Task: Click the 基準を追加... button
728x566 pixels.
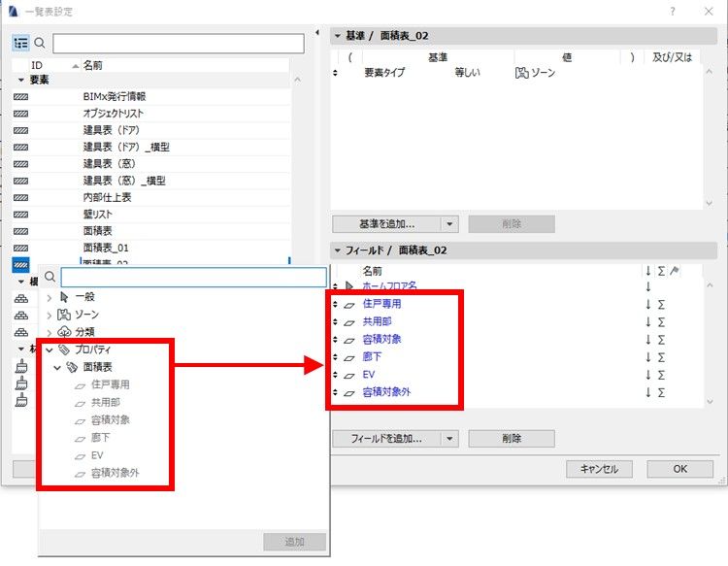Action: [x=386, y=224]
